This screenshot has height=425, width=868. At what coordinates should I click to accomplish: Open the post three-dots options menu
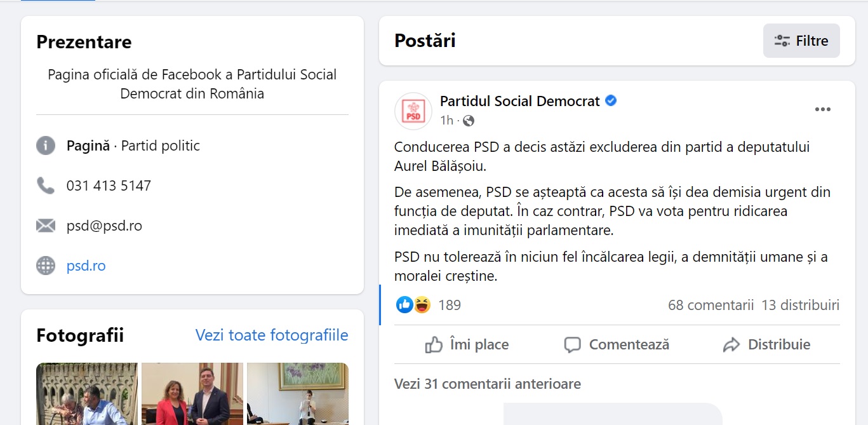(x=822, y=109)
